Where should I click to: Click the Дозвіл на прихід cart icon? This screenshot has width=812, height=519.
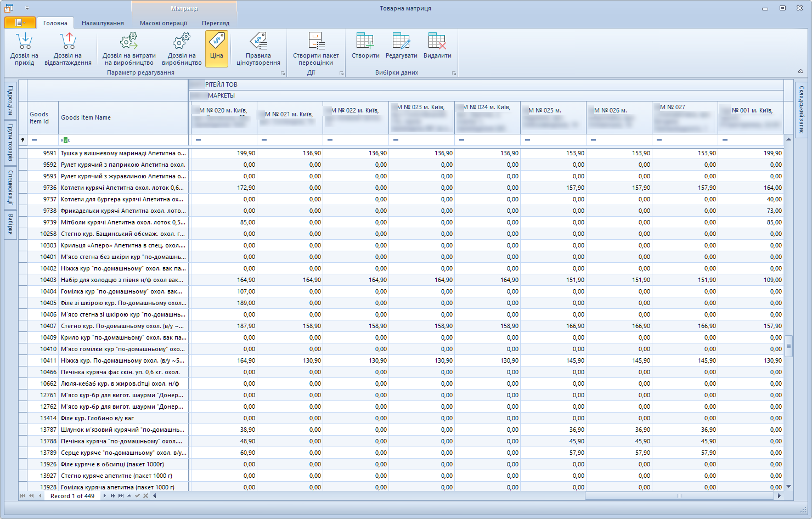pos(24,41)
